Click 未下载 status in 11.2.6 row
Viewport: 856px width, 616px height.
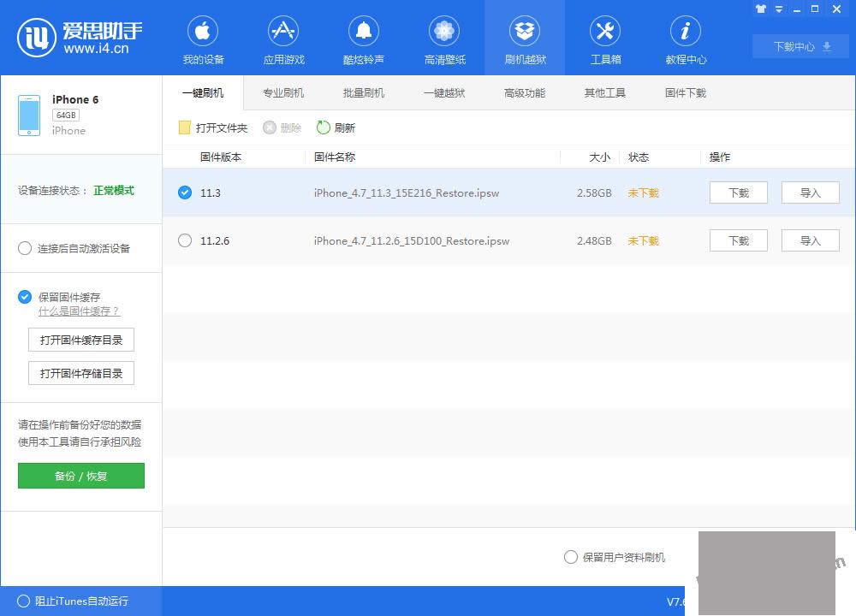(643, 241)
